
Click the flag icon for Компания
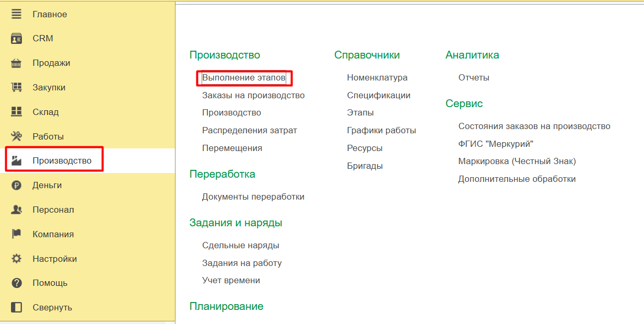click(17, 234)
